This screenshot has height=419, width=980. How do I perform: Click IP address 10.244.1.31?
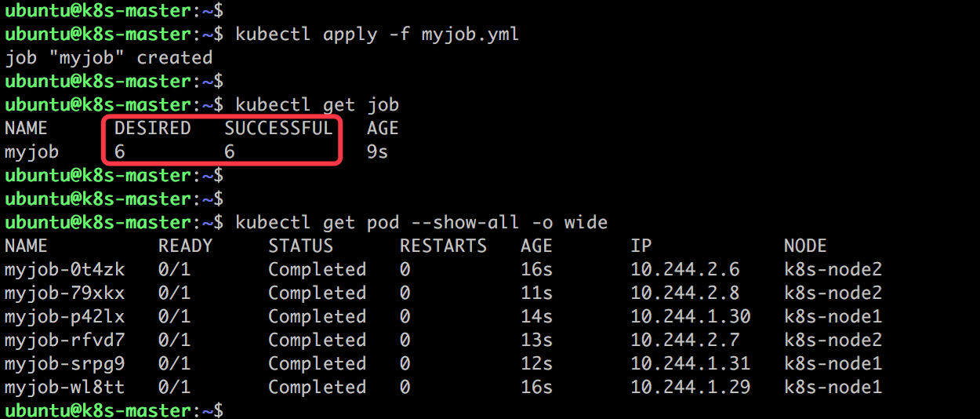691,364
